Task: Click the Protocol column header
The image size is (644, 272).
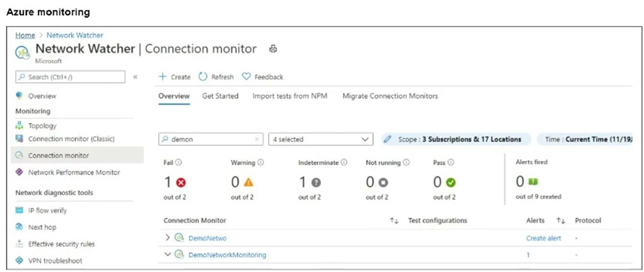Action: [588, 220]
